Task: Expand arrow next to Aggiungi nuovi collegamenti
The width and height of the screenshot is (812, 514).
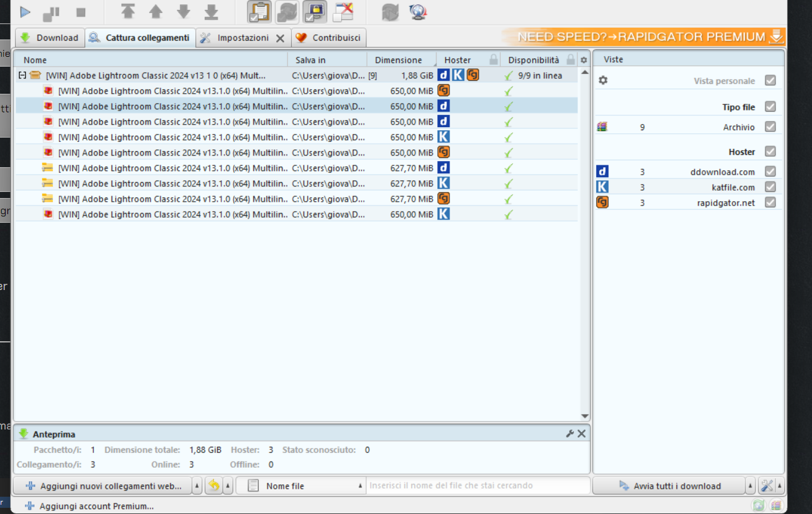Action: [x=197, y=486]
